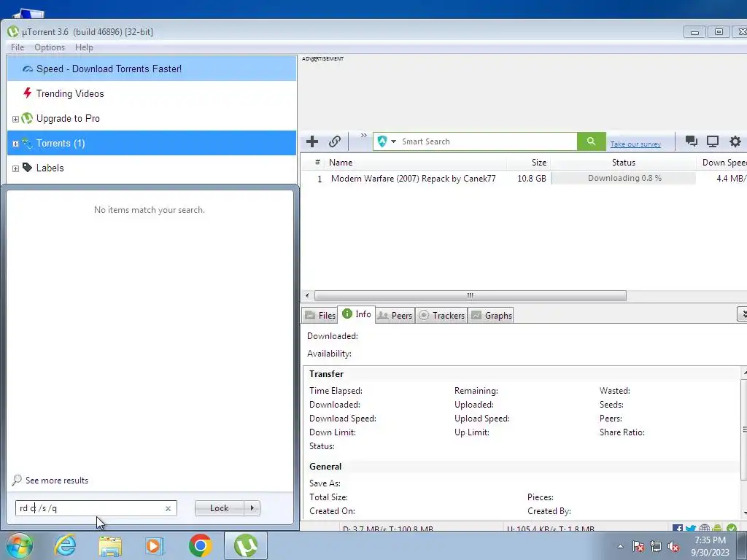The image size is (747, 560).
Task: Open Windows Explorer from the taskbar
Action: point(110,545)
